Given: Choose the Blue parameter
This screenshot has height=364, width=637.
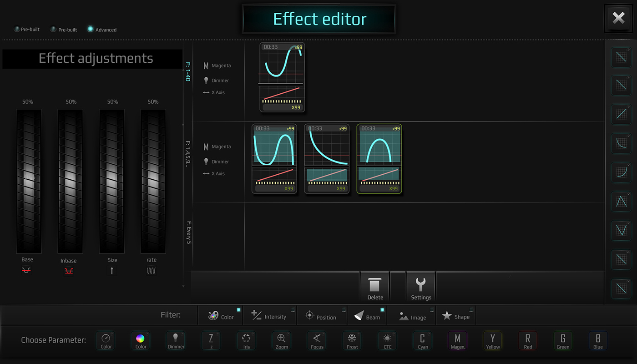Looking at the screenshot, I should (x=598, y=341).
